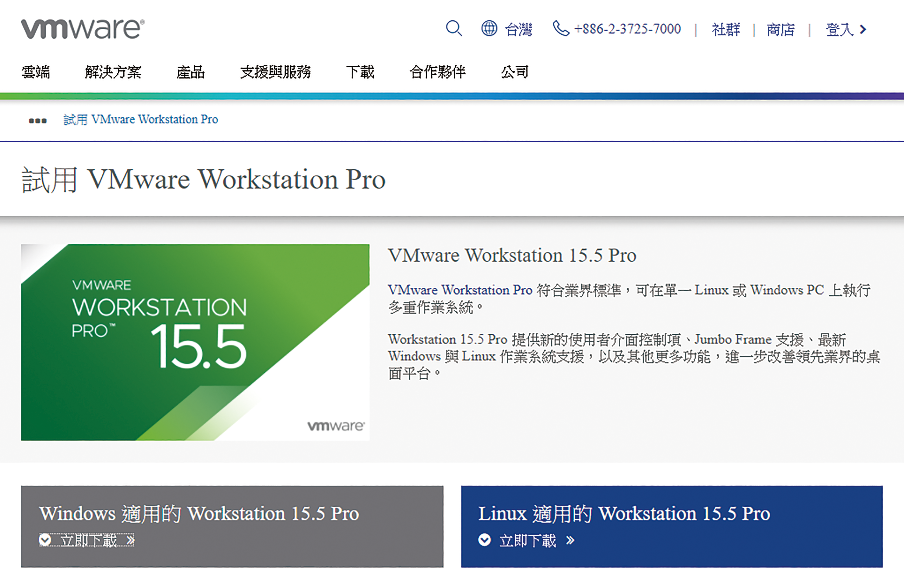Open the 下載 menu

click(x=360, y=72)
